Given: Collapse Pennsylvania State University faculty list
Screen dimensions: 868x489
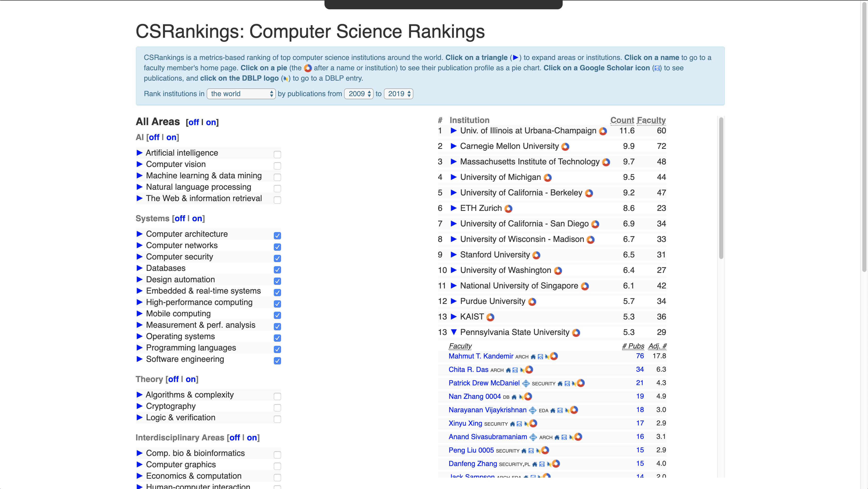Looking at the screenshot, I should click(x=454, y=332).
